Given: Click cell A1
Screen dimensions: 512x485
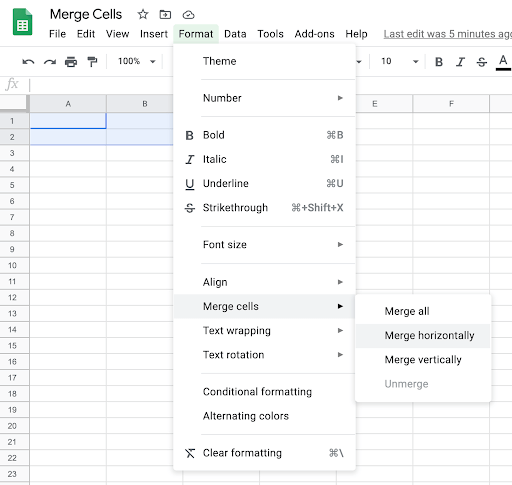Looking at the screenshot, I should pos(68,121).
